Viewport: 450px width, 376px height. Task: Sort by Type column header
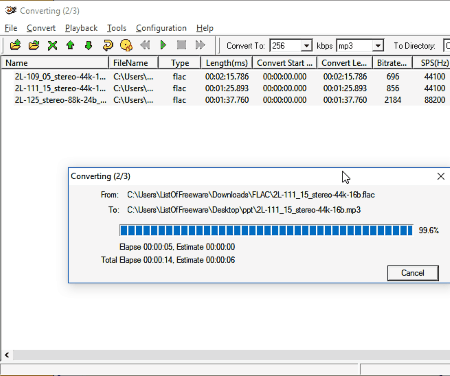(180, 63)
